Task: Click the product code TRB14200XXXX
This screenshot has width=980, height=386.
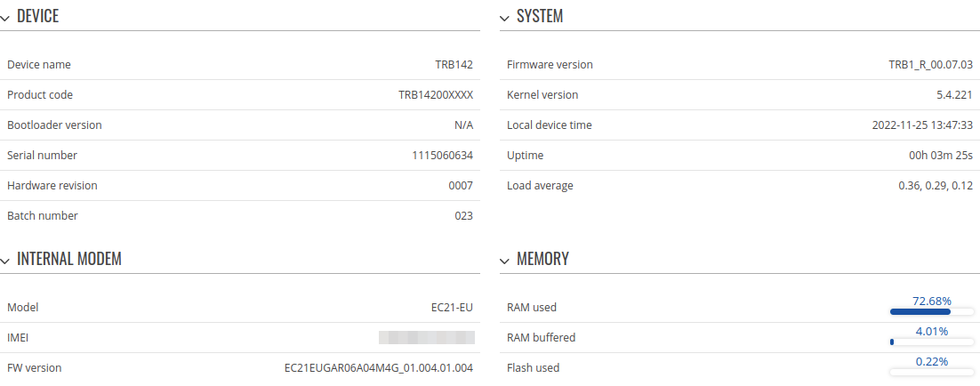Action: [x=435, y=95]
